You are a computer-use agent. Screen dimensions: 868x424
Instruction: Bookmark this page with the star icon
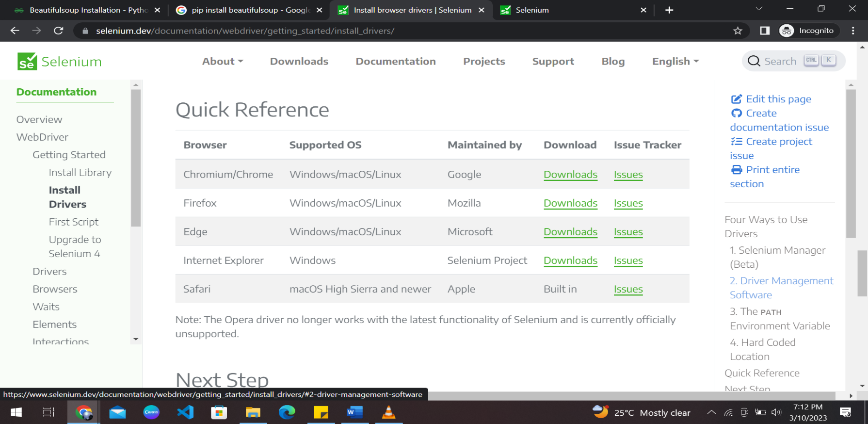738,31
